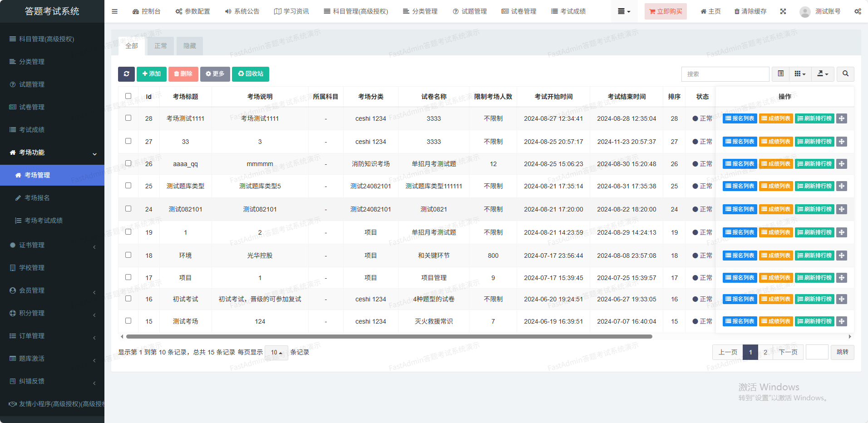Image resolution: width=868 pixels, height=423 pixels.
Task: Open the columns visibility dropdown
Action: pyautogui.click(x=800, y=74)
